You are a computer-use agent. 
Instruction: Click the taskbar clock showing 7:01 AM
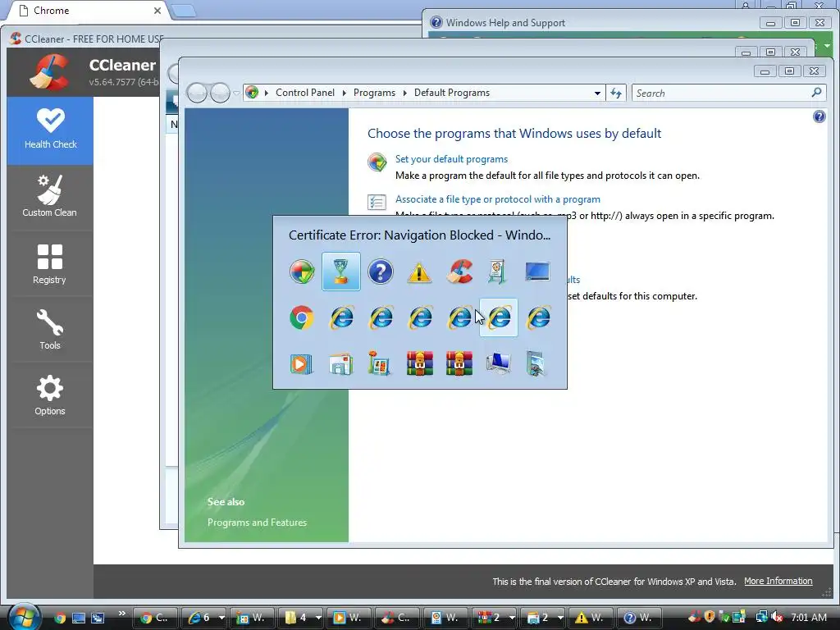click(808, 617)
